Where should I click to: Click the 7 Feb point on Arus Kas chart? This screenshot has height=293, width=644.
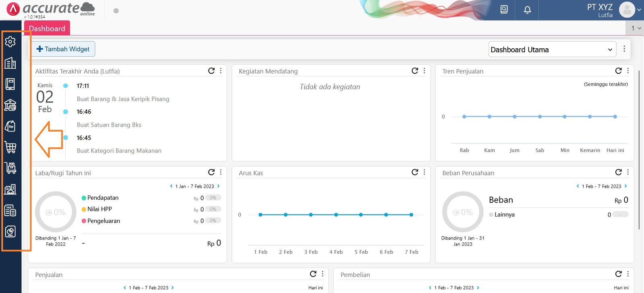click(x=411, y=215)
